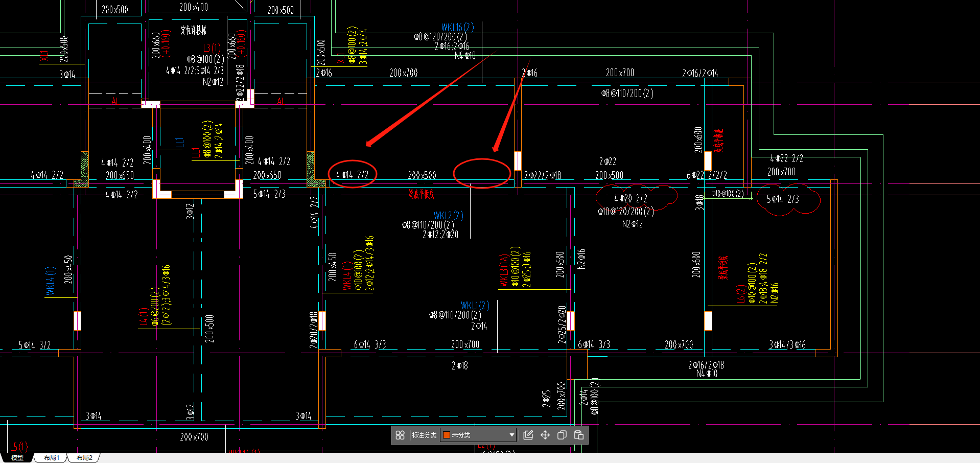Click the paste clipboard icon

point(579,435)
